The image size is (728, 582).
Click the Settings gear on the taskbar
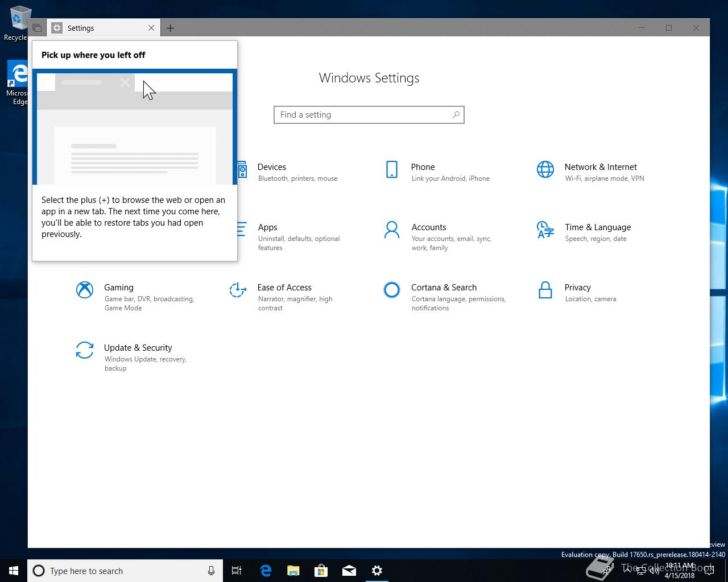[377, 571]
